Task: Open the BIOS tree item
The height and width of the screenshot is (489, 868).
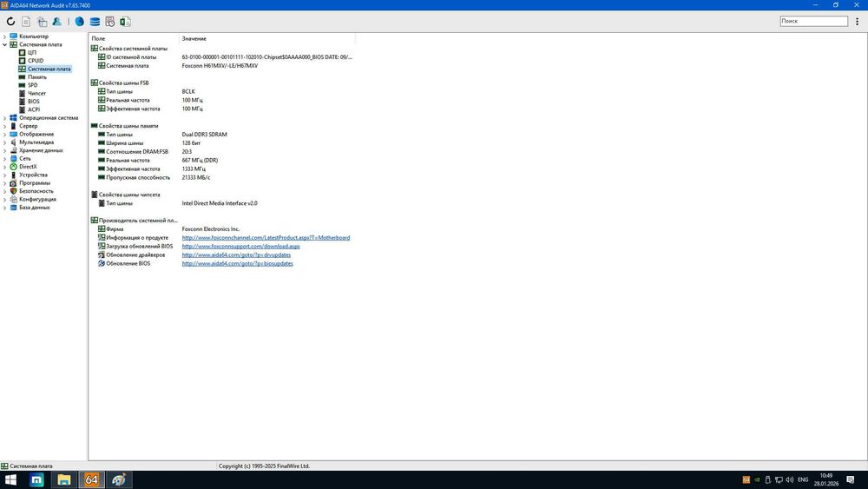Action: (34, 102)
